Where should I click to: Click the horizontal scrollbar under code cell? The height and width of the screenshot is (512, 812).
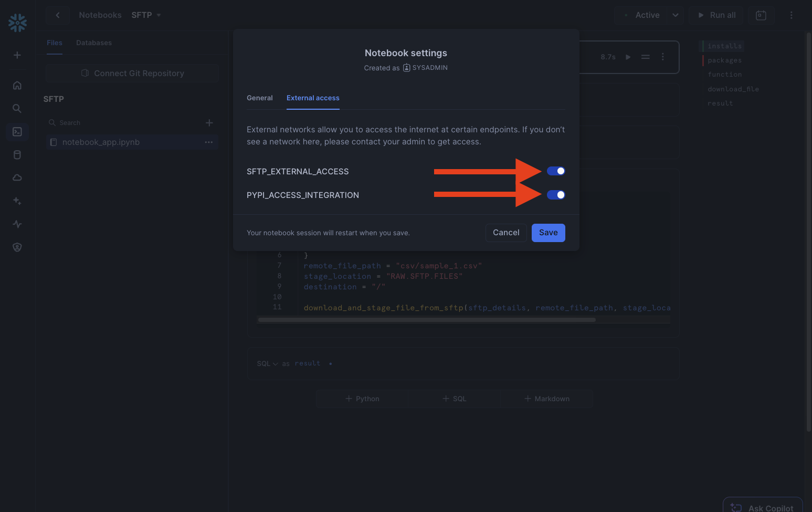point(426,320)
